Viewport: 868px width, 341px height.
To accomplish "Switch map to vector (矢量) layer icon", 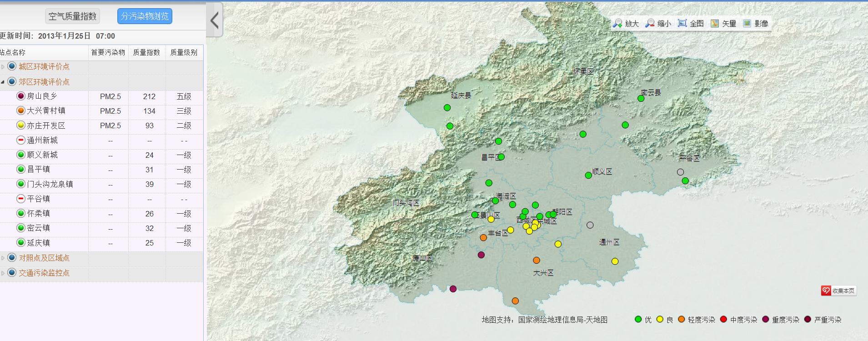I will click(715, 24).
